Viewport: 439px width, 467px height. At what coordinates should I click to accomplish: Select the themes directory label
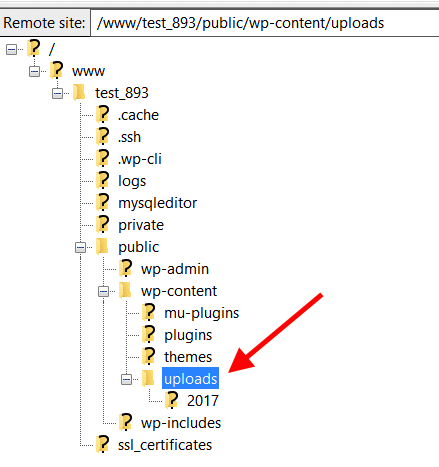[x=188, y=357]
